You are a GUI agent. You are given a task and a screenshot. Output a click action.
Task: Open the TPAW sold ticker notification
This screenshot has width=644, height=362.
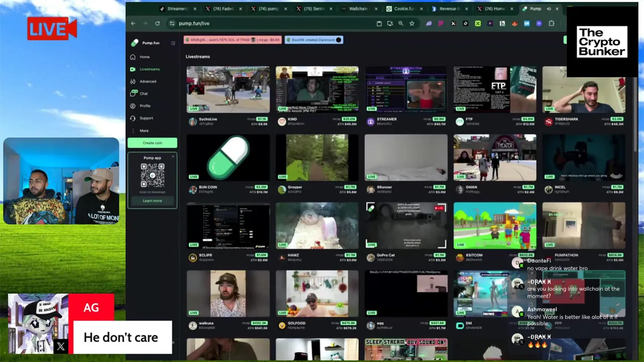pos(232,40)
